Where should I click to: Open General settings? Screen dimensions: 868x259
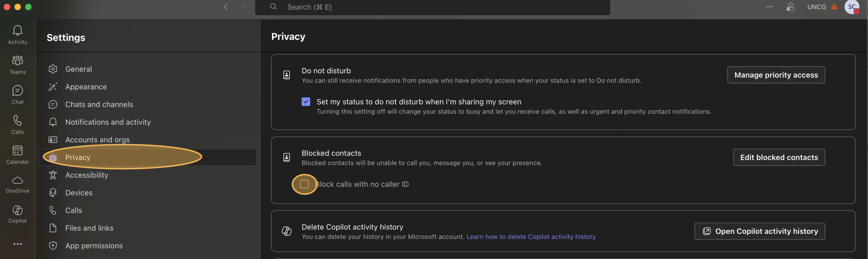click(x=147, y=69)
